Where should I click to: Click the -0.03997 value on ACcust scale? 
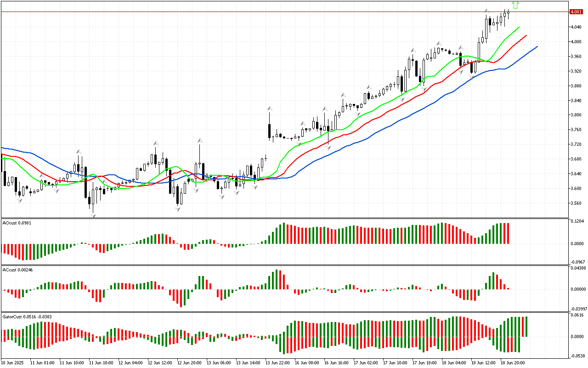click(x=578, y=309)
